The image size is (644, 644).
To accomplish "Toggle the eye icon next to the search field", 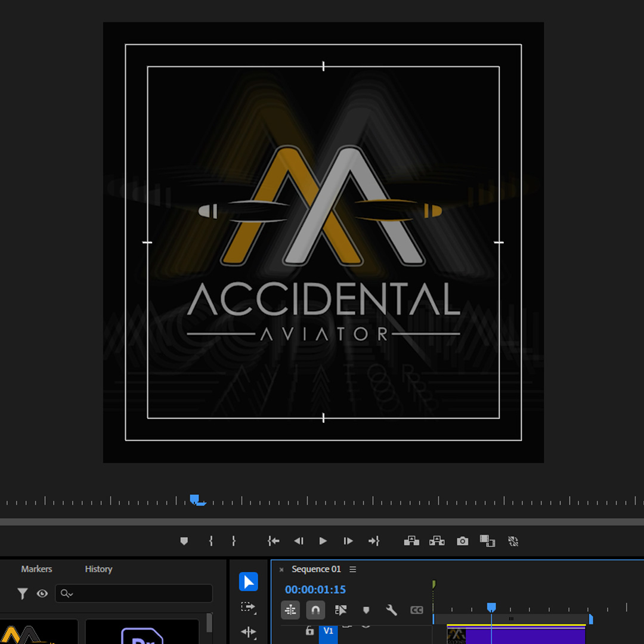I will tap(42, 593).
